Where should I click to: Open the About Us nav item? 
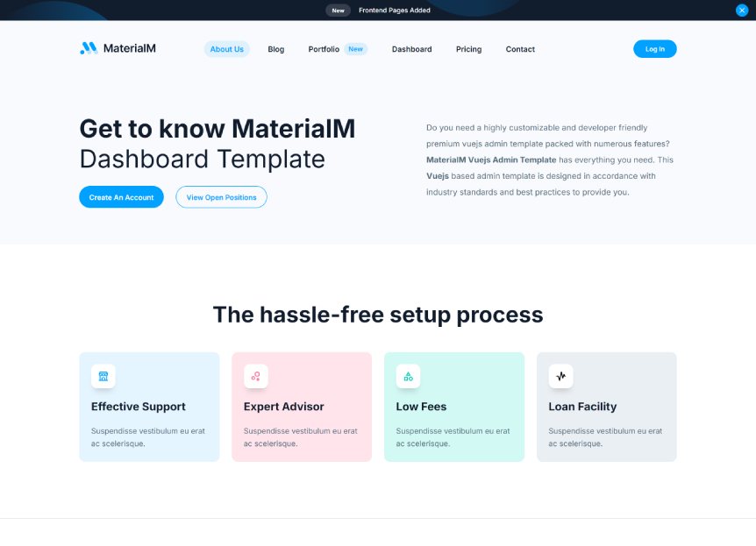click(226, 49)
